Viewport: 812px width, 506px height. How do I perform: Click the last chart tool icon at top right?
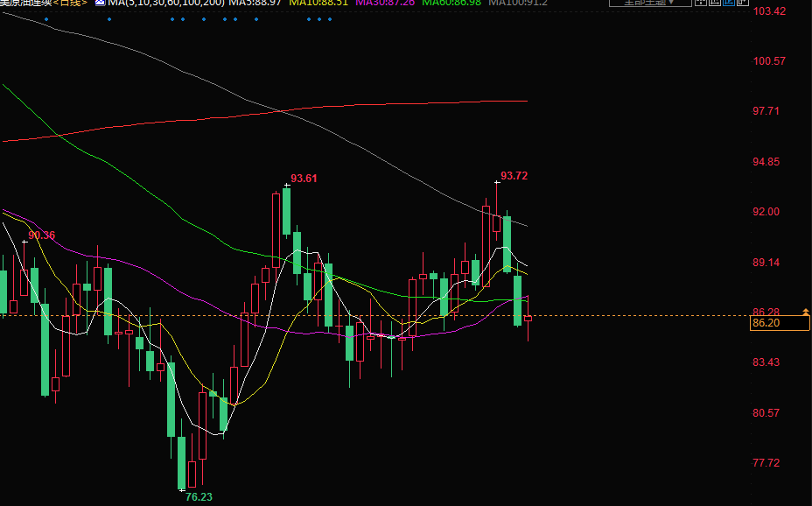click(743, 3)
